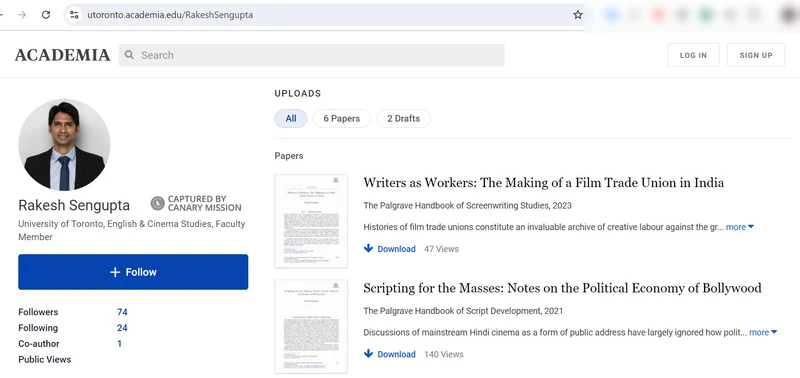The image size is (800, 378).
Task: Click download arrow icon beside 140 Views
Action: pos(368,354)
